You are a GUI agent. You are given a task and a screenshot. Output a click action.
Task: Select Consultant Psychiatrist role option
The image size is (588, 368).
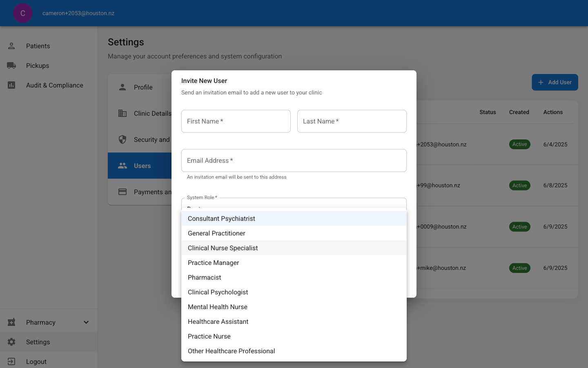294,218
